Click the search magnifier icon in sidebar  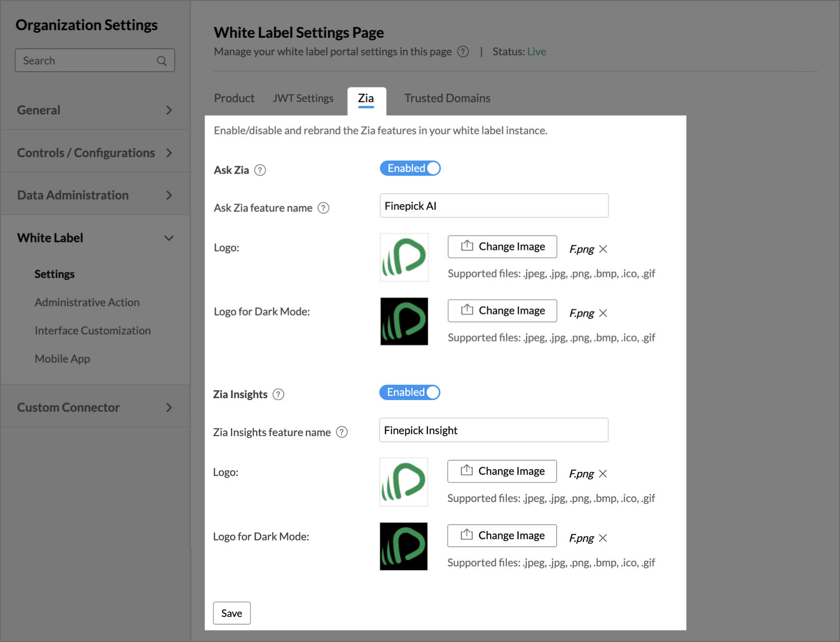(162, 61)
